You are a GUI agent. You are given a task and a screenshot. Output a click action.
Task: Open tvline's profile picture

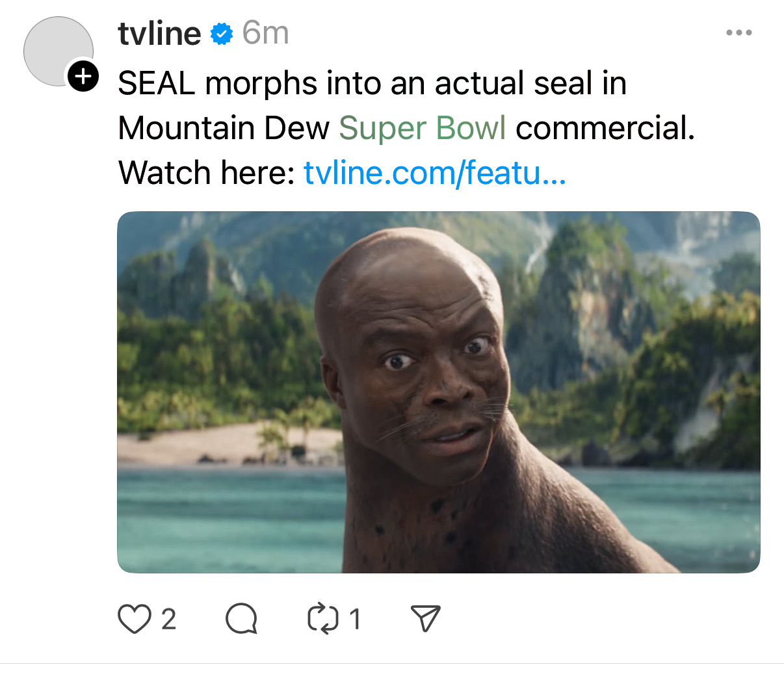pyautogui.click(x=59, y=51)
